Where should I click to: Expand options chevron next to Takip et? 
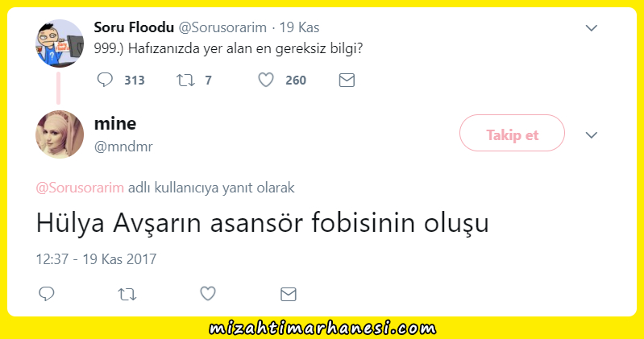(591, 135)
